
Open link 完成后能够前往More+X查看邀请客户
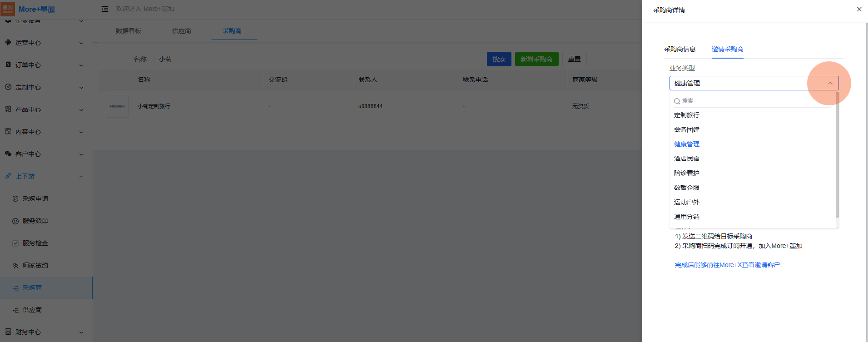coord(727,265)
